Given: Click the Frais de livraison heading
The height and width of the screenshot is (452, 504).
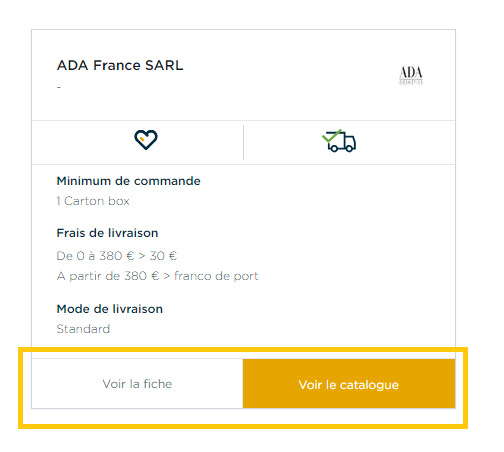Looking at the screenshot, I should (x=107, y=233).
